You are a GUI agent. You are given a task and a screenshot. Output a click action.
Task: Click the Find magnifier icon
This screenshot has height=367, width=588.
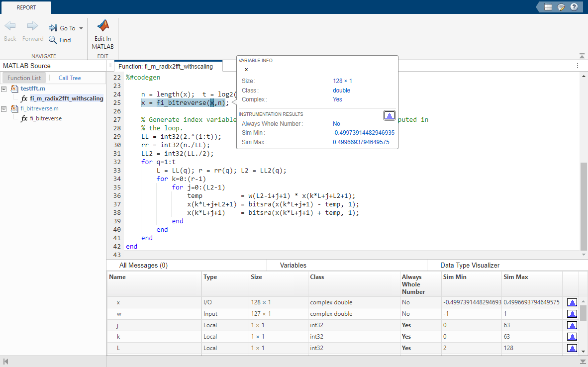click(53, 40)
